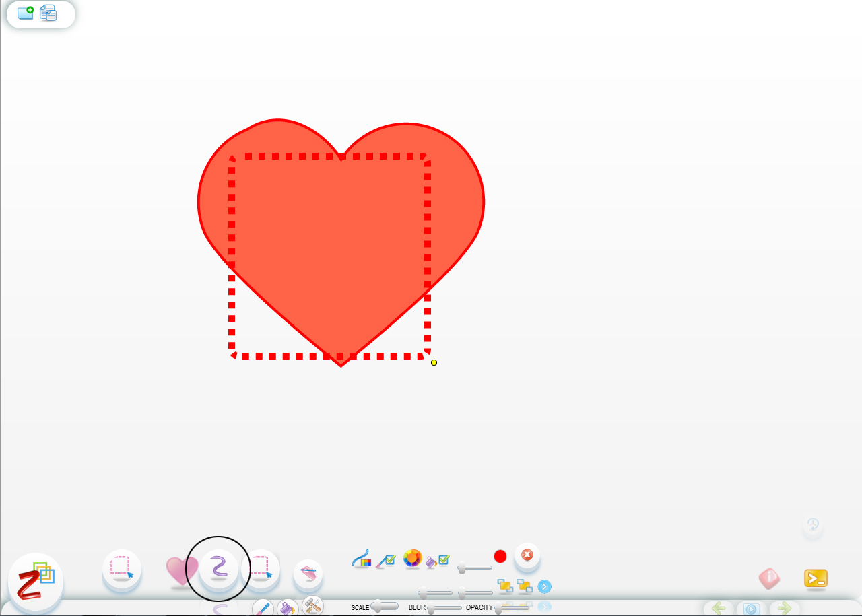This screenshot has height=616, width=862.
Task: Expand options with blue chevron arrow
Action: point(545,586)
